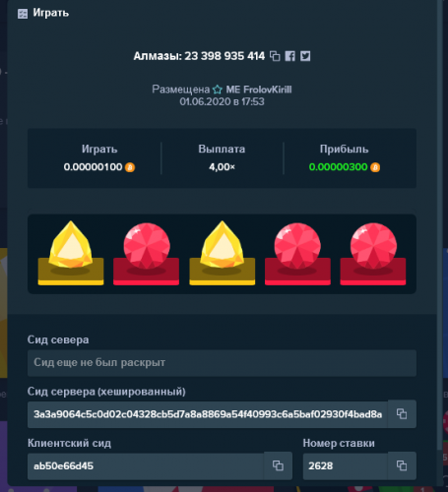Click the Играть header icon
The width and height of the screenshot is (448, 492).
[x=23, y=14]
